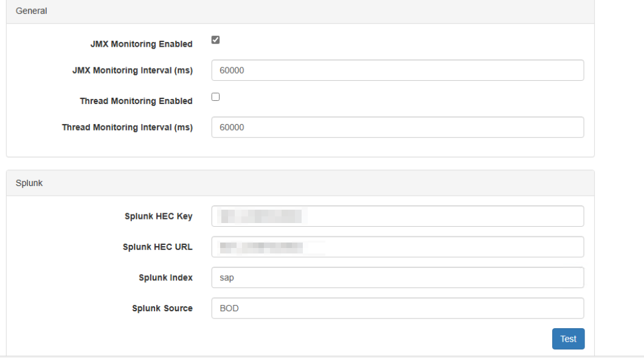Image resolution: width=644 pixels, height=358 pixels.
Task: Click the General panel heading
Action: click(32, 11)
